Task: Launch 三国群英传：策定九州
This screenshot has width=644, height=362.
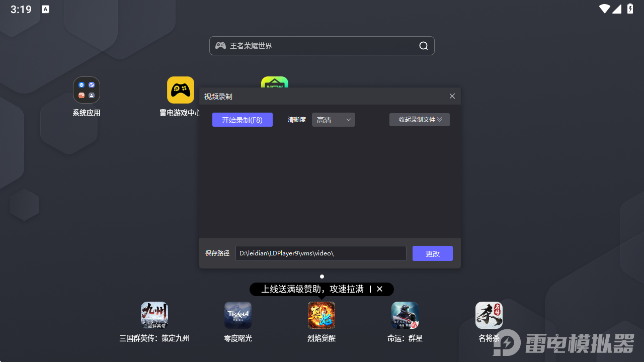Action: [x=154, y=315]
